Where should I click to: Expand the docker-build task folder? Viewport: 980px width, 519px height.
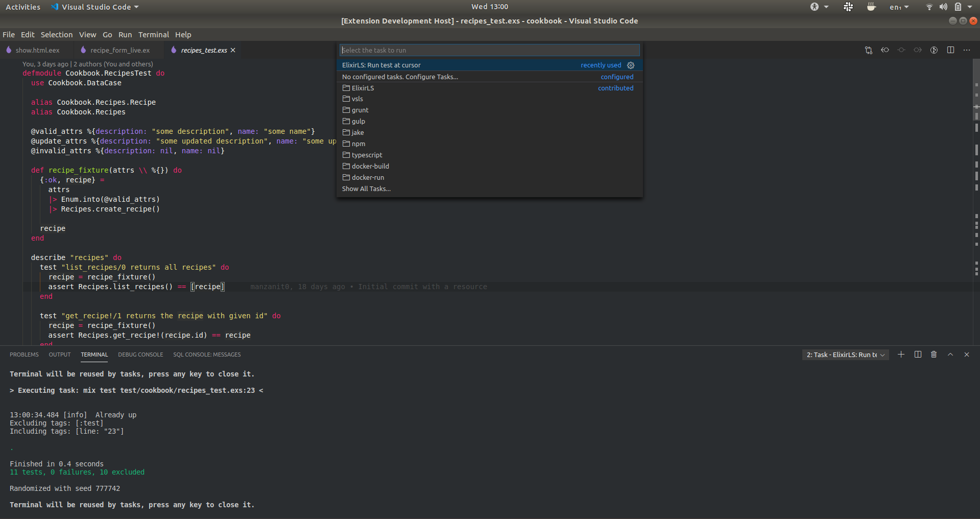[489, 167]
